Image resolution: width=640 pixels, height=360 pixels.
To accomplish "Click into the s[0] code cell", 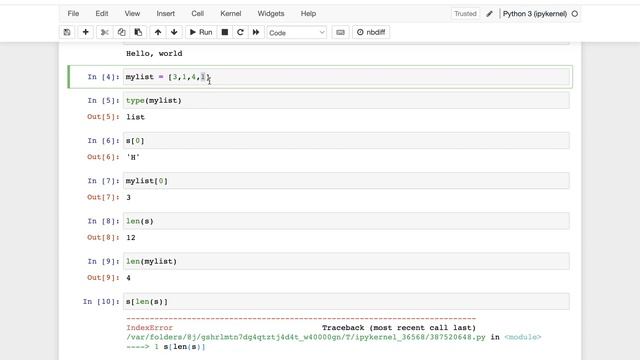I will 346,140.
